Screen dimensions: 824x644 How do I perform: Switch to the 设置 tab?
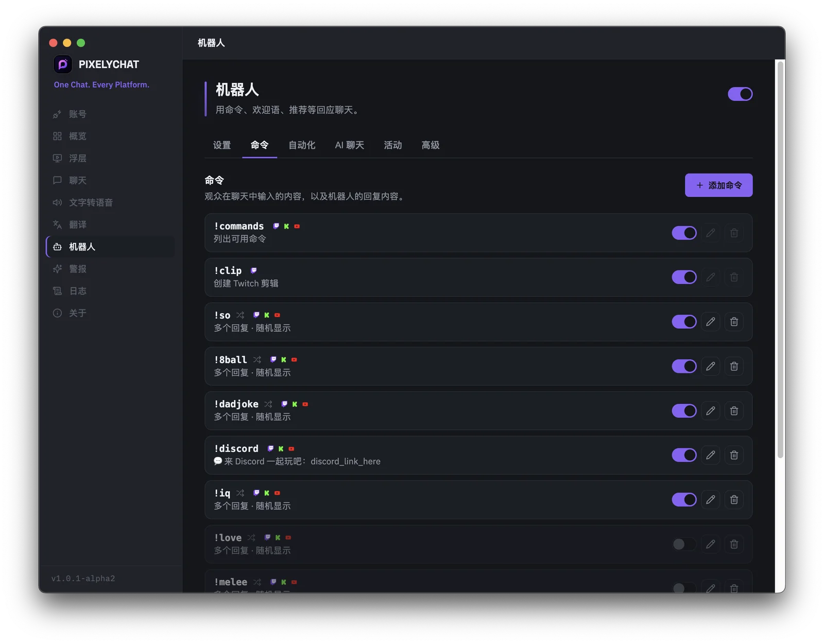pyautogui.click(x=222, y=145)
